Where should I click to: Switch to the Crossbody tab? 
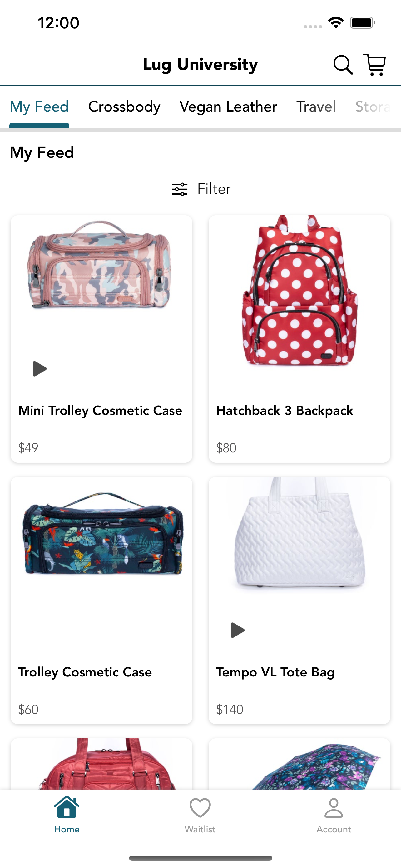coord(124,107)
